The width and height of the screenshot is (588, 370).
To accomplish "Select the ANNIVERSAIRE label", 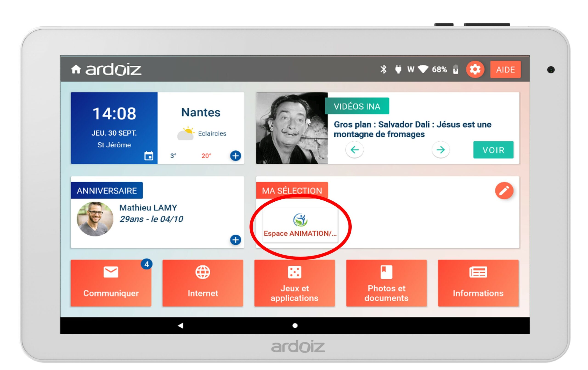I will pyautogui.click(x=107, y=190).
